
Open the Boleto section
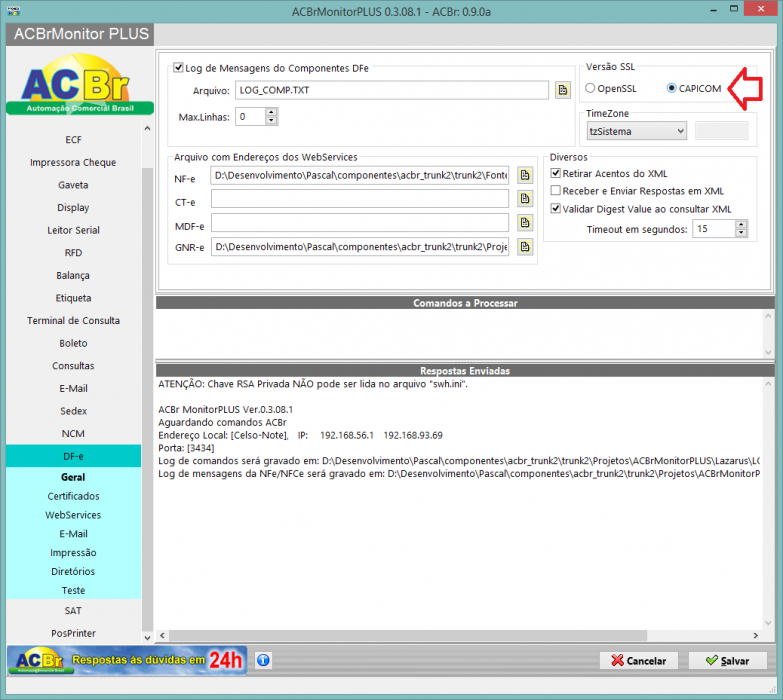[73, 344]
